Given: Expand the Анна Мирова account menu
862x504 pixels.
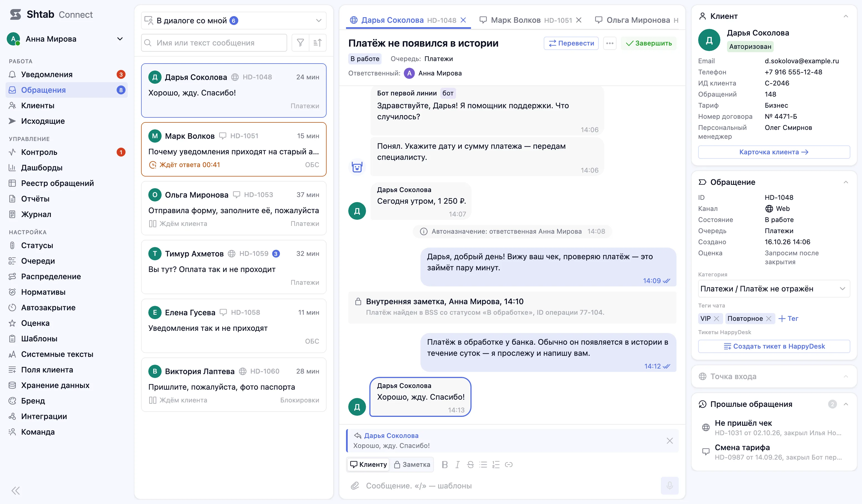Looking at the screenshot, I should tap(65, 39).
